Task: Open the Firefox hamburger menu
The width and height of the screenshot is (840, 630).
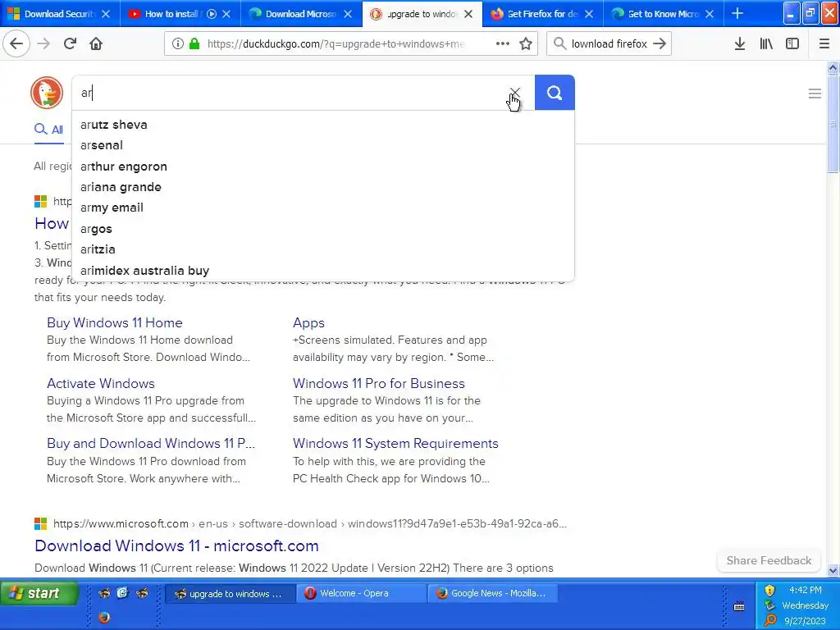Action: tap(824, 44)
